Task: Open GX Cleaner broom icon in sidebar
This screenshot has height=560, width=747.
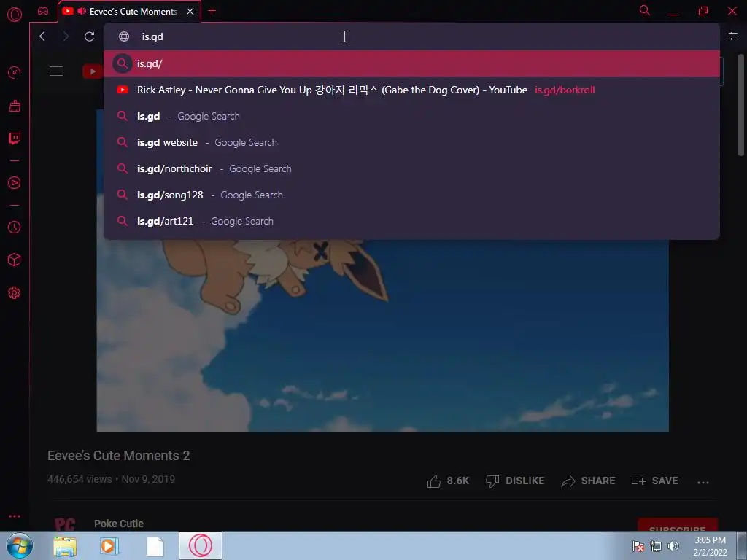Action: (x=15, y=106)
